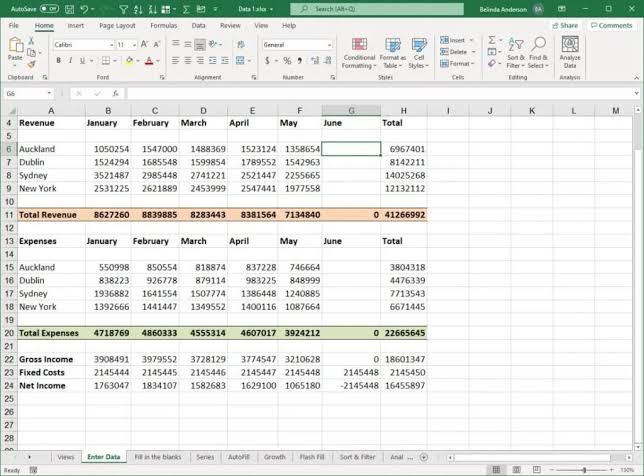Click the Search box in title bar
The image size is (644, 476).
[x=377, y=9]
